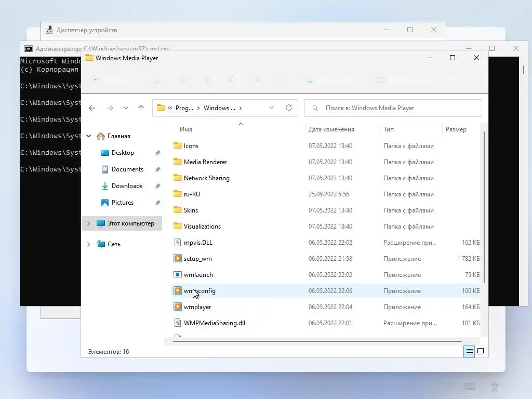Click the Explorer title bar folder icon
Viewport: 532px width, 399px height.
click(x=89, y=58)
